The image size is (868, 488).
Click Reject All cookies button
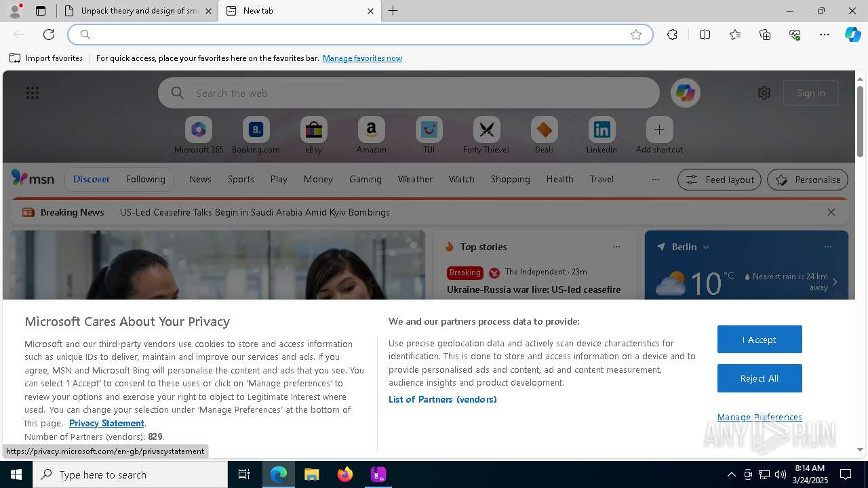pos(759,378)
